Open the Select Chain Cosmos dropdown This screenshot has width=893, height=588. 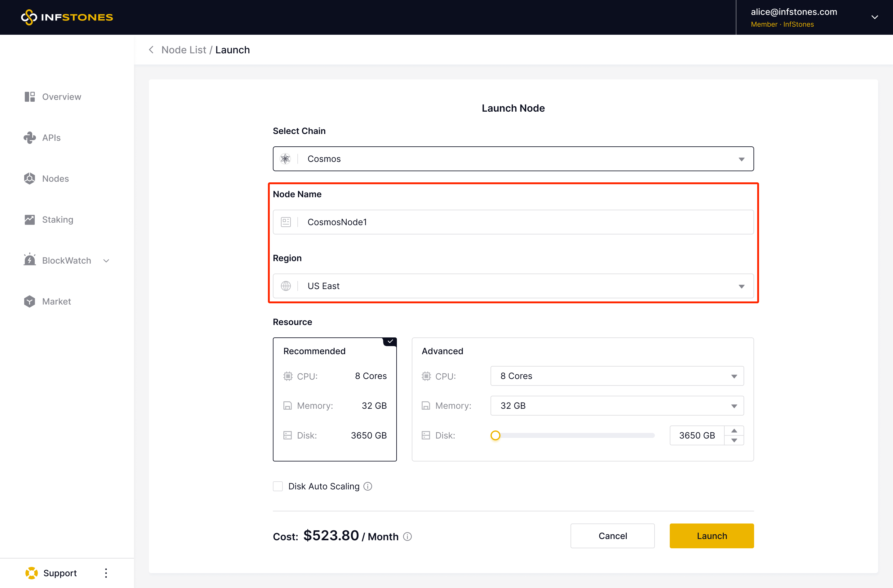(x=513, y=159)
